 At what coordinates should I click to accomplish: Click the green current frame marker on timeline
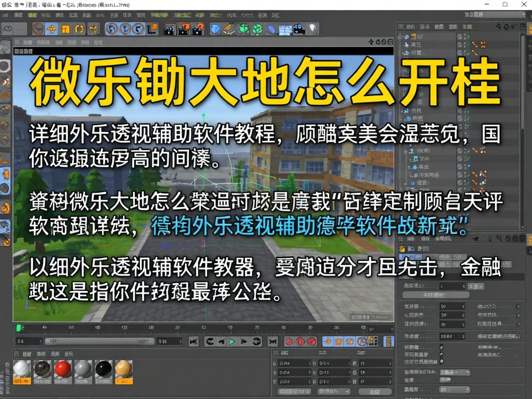[x=19, y=328]
